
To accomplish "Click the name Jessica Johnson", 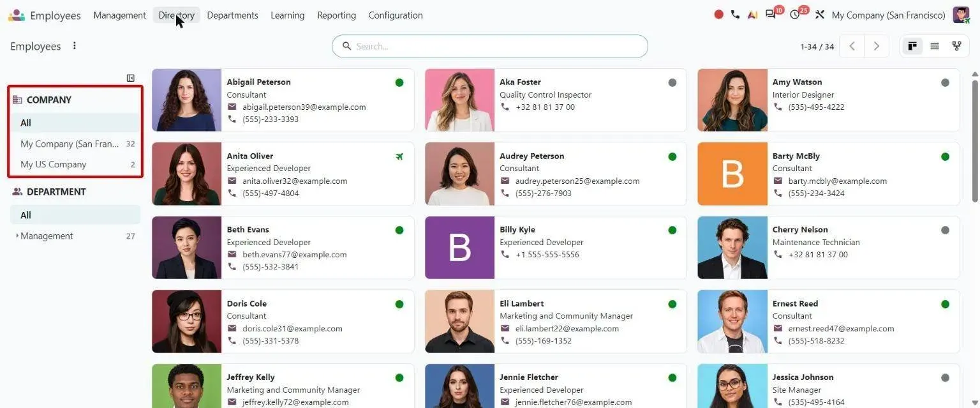I will coord(803,377).
